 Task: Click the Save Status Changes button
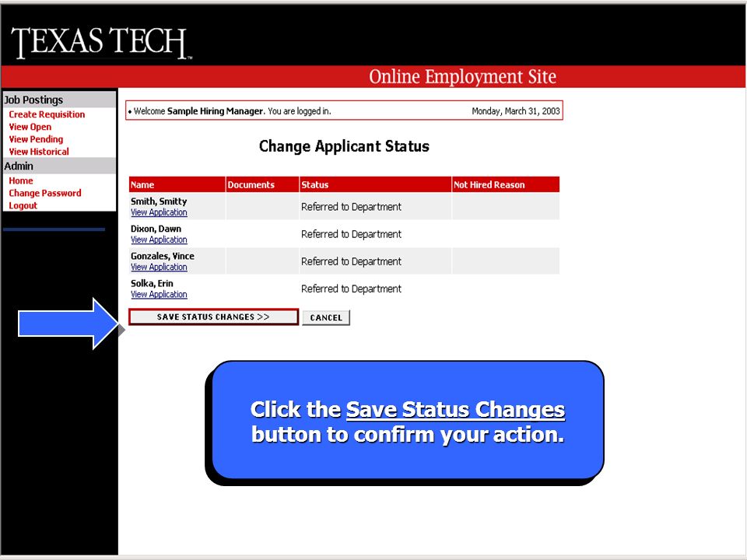pyautogui.click(x=213, y=317)
